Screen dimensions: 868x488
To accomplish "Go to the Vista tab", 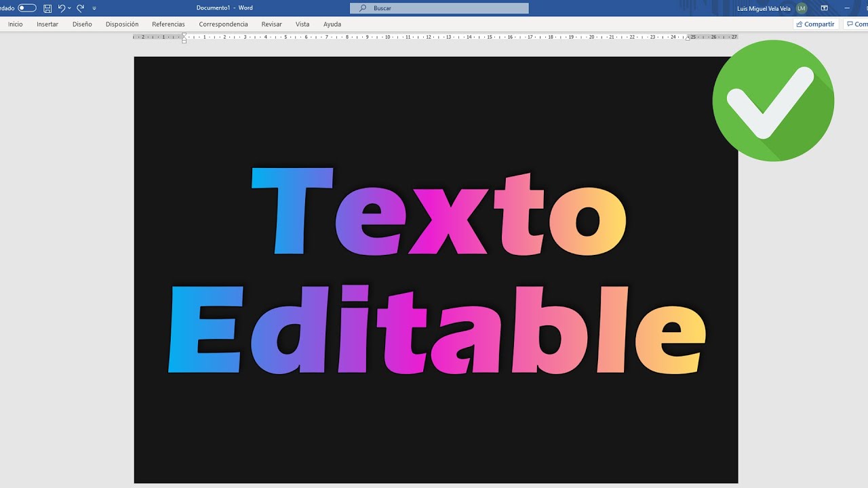I will 302,24.
